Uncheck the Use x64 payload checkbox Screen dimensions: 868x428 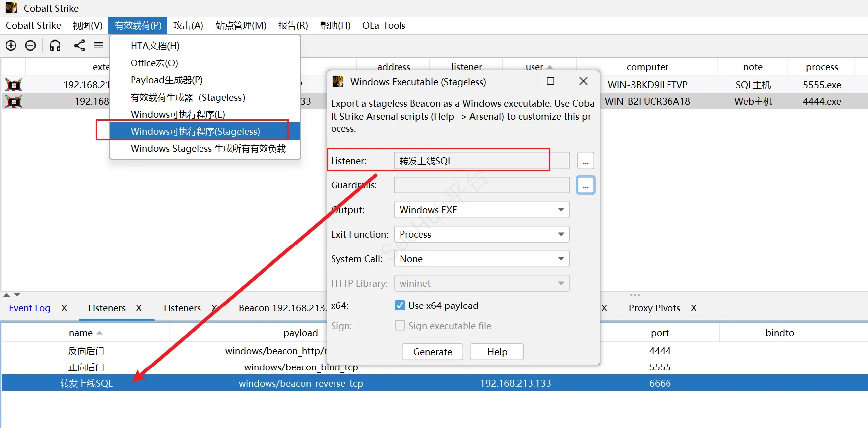click(400, 306)
